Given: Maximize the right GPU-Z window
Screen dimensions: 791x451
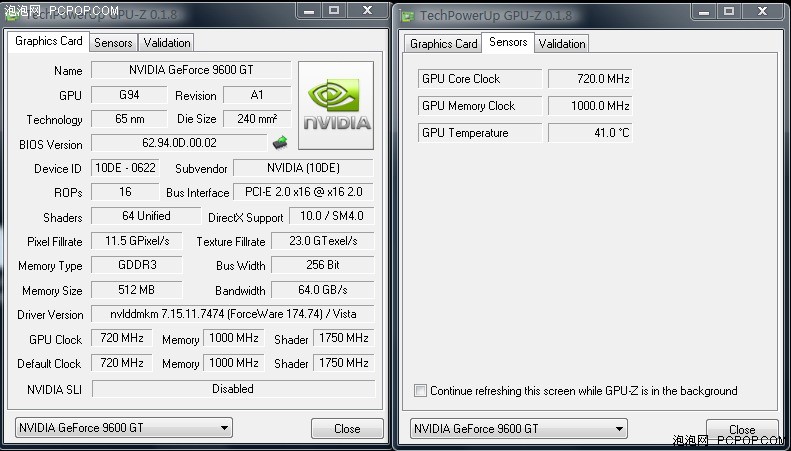Looking at the screenshot, I should point(729,11).
